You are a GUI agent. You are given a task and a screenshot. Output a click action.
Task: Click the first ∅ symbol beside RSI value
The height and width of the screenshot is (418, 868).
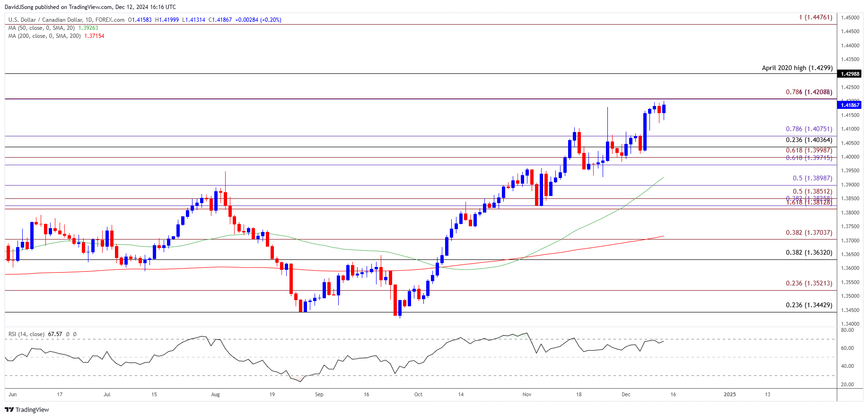coord(68,334)
